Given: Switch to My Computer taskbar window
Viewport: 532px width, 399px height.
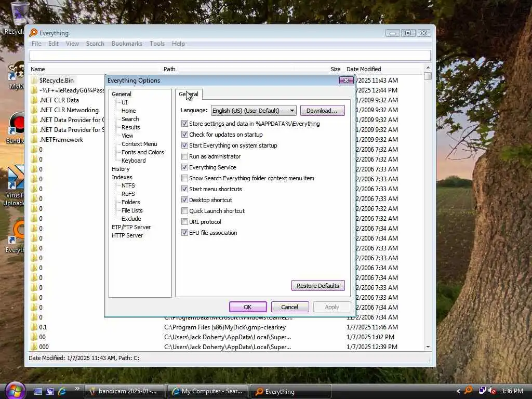Looking at the screenshot, I should pos(208,391).
